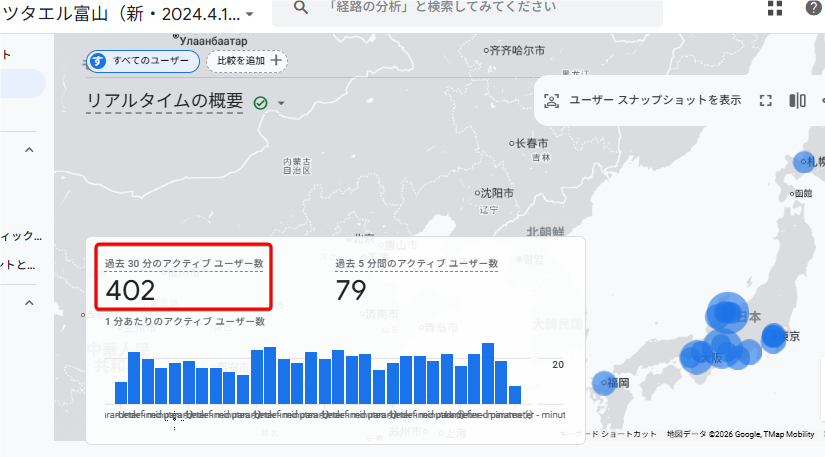This screenshot has width=825, height=457.
Task: Enter fullscreen map view
Action: (x=766, y=100)
